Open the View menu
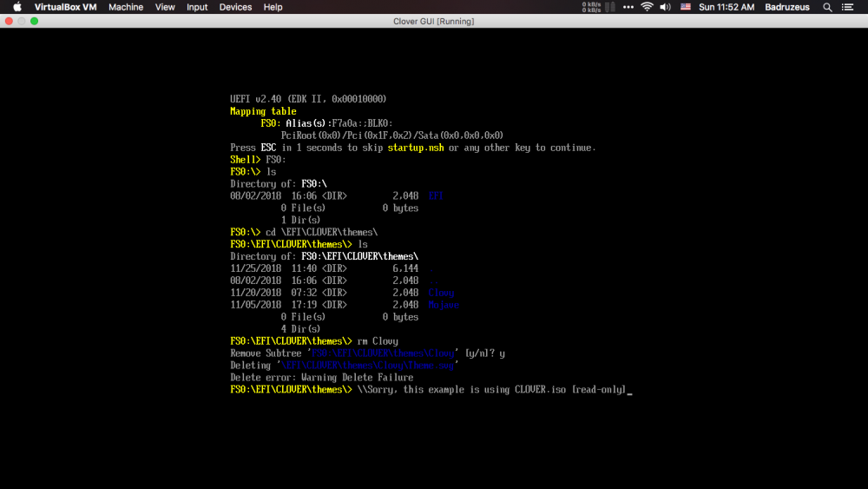This screenshot has width=868, height=489. (164, 7)
